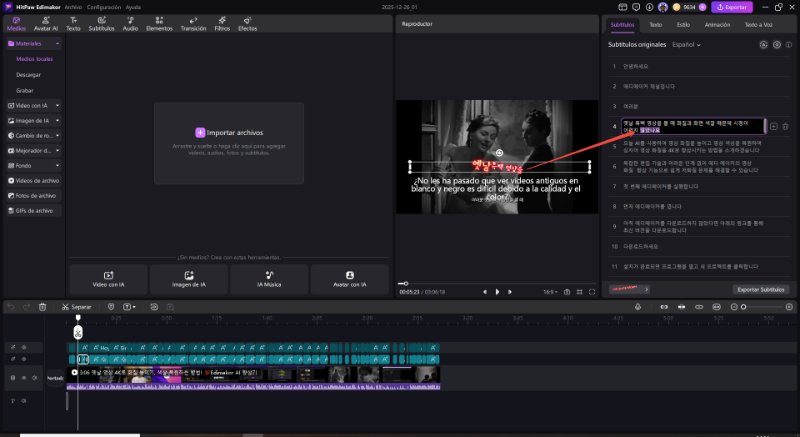Add a subtitle line after row 4

coord(773,126)
